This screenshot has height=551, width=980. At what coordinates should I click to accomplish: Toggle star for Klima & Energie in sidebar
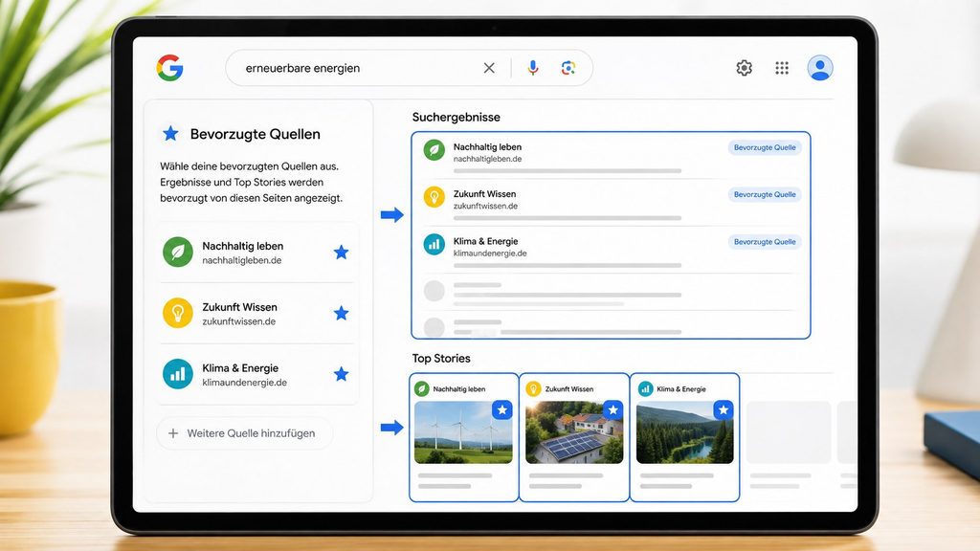coord(341,374)
